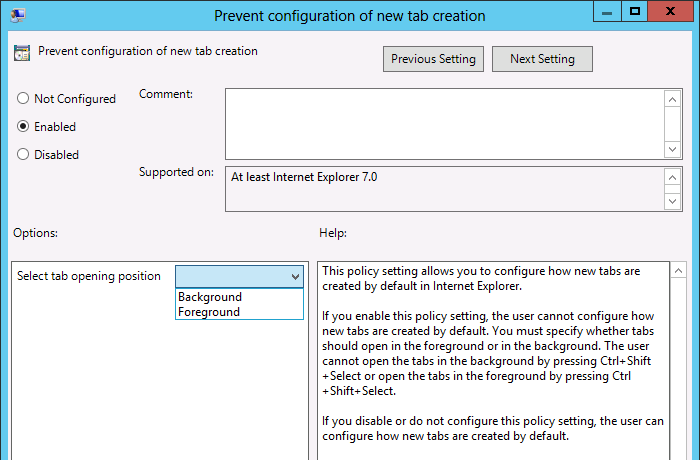Viewport: 700px width, 460px height.
Task: Select the Not Configured radio button
Action: (23, 99)
